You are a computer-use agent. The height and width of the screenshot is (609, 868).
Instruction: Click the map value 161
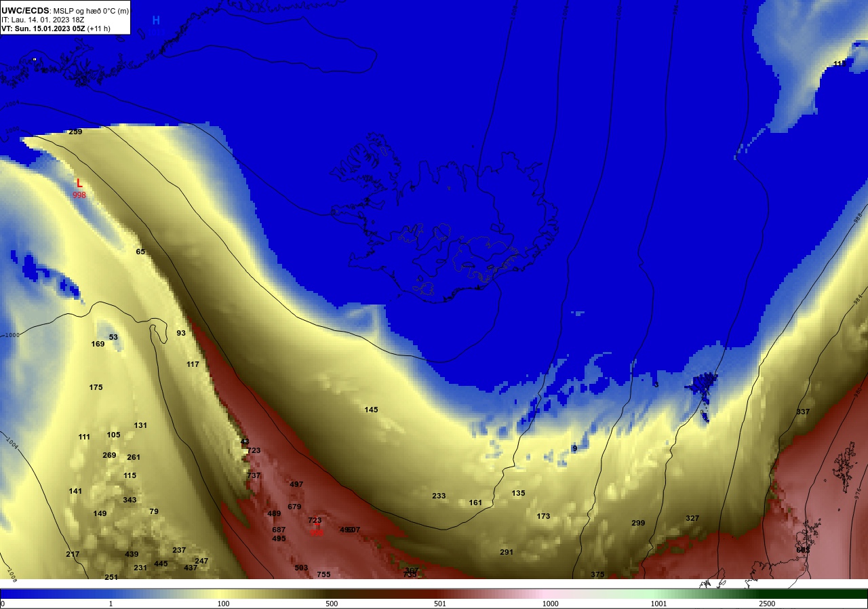click(x=475, y=503)
